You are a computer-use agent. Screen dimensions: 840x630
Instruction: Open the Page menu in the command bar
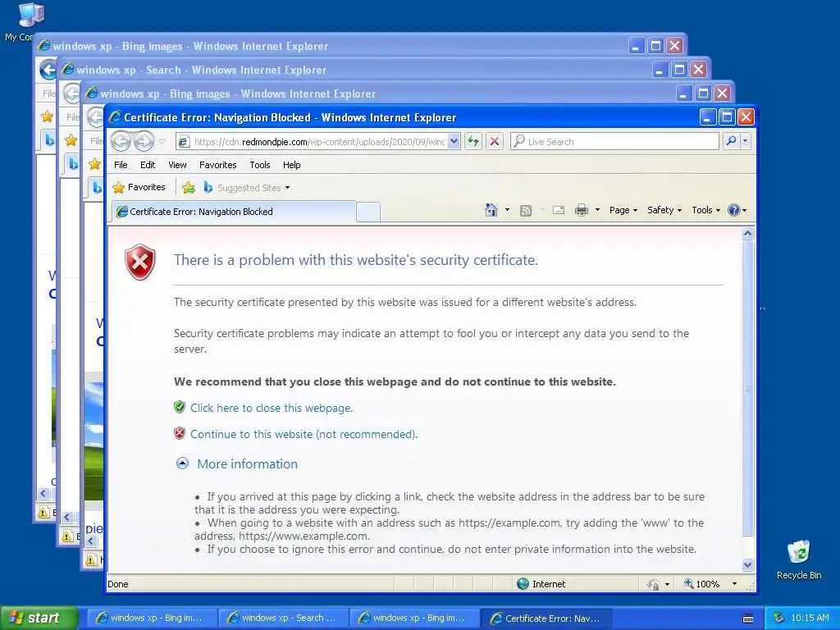coord(623,210)
